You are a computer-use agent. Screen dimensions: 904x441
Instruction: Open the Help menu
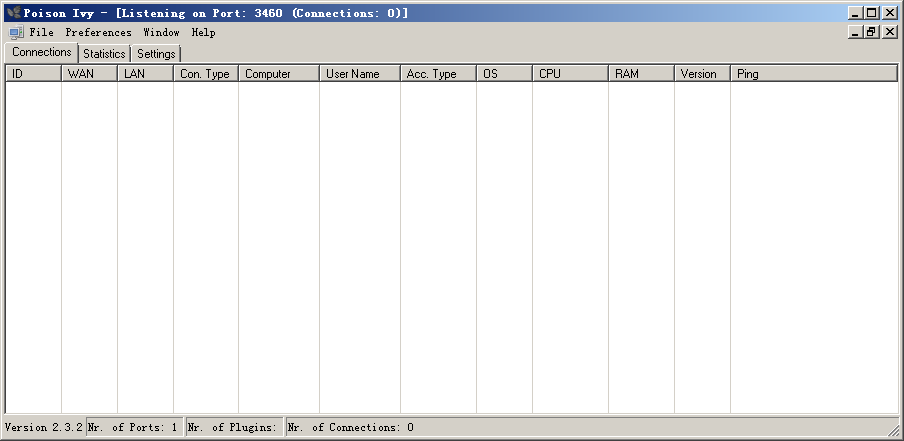(x=204, y=32)
